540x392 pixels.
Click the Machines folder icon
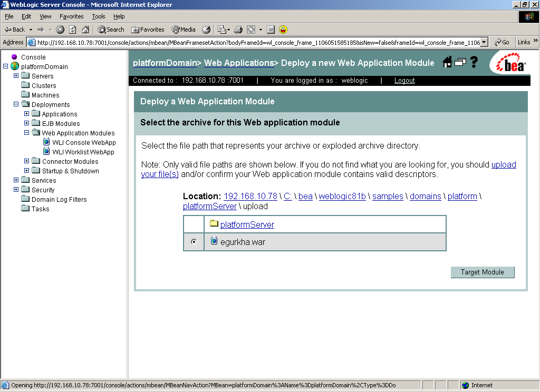pyautogui.click(x=25, y=94)
